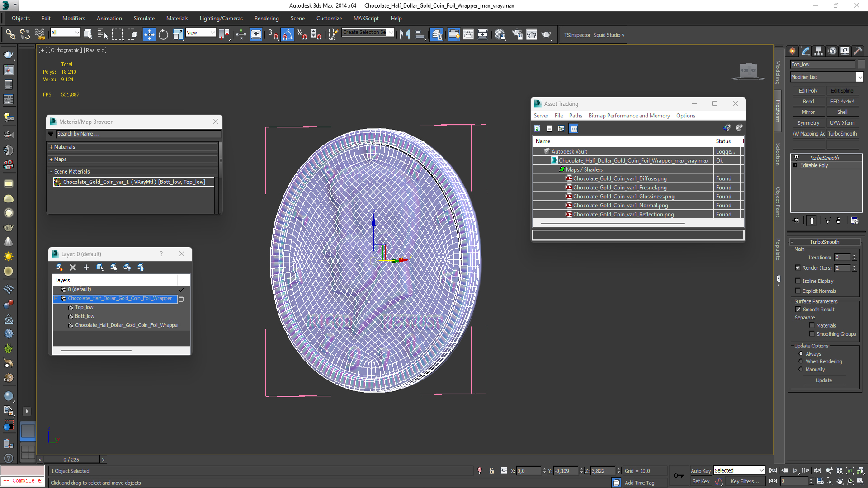Image resolution: width=868 pixels, height=488 pixels.
Task: Click the time slider 0 / 225 handle
Action: coord(71,460)
